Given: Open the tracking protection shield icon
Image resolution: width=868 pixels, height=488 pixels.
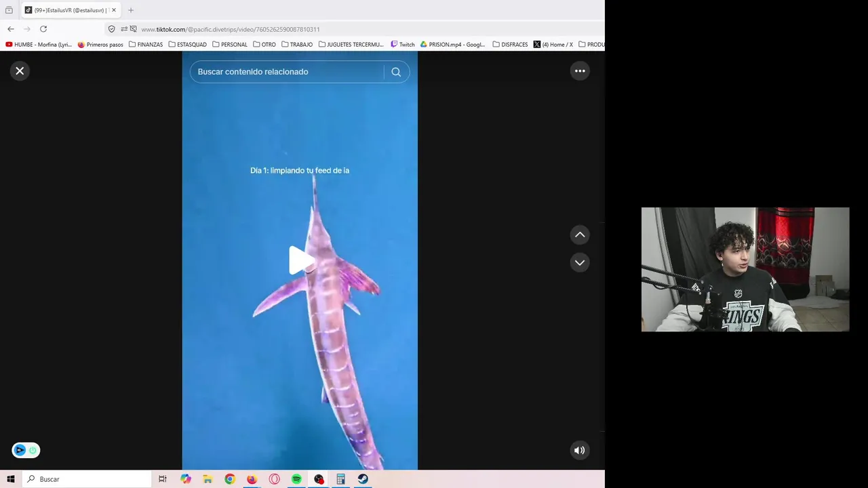Looking at the screenshot, I should [x=112, y=29].
